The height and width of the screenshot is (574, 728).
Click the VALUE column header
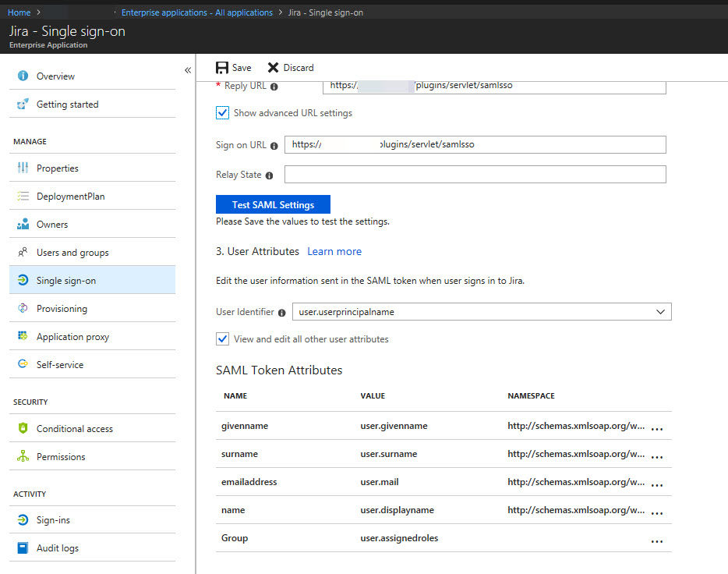pos(373,395)
